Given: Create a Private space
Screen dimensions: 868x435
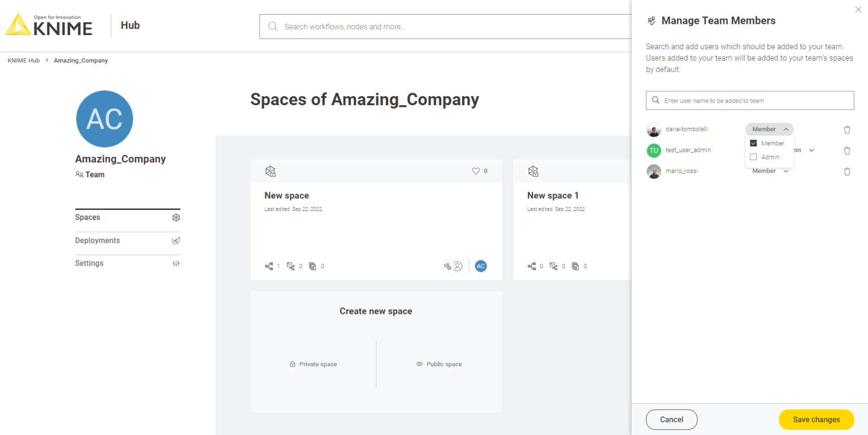Looking at the screenshot, I should pos(313,364).
